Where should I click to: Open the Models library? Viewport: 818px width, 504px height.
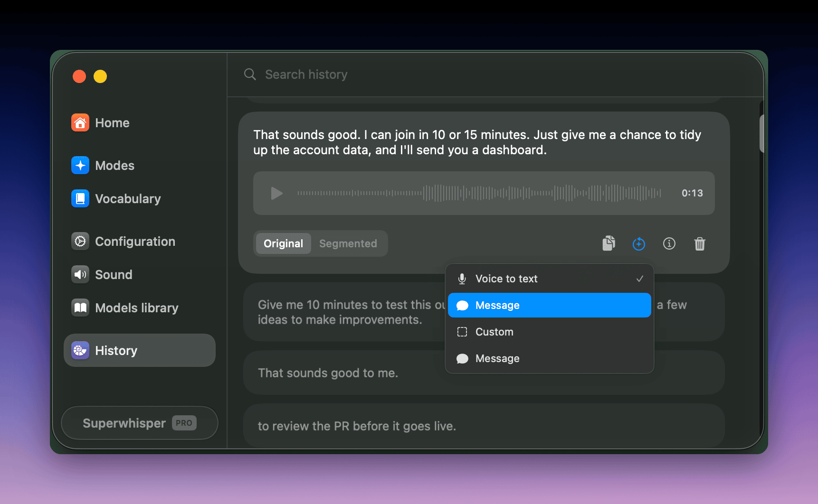[x=125, y=308]
